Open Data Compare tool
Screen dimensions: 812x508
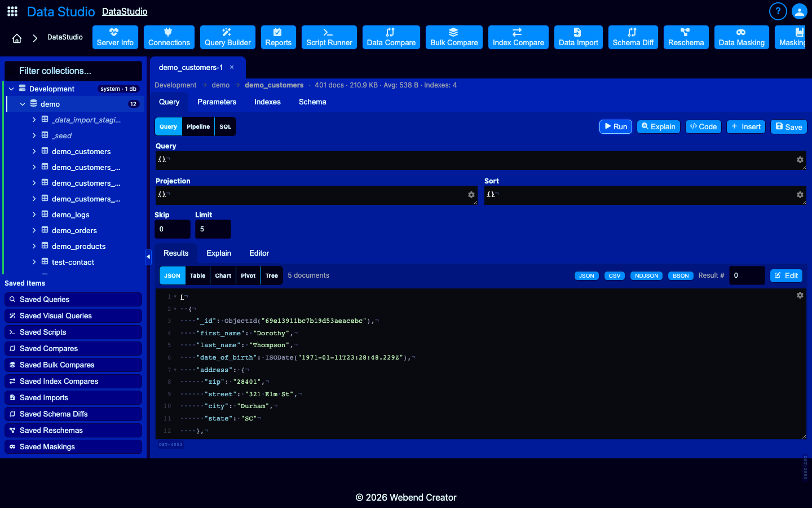[391, 37]
